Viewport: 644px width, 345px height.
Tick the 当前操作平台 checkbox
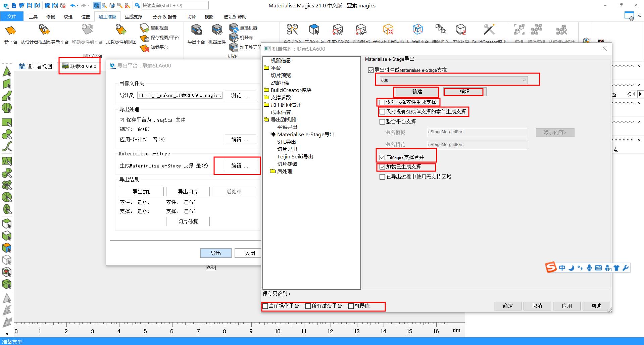coord(265,306)
